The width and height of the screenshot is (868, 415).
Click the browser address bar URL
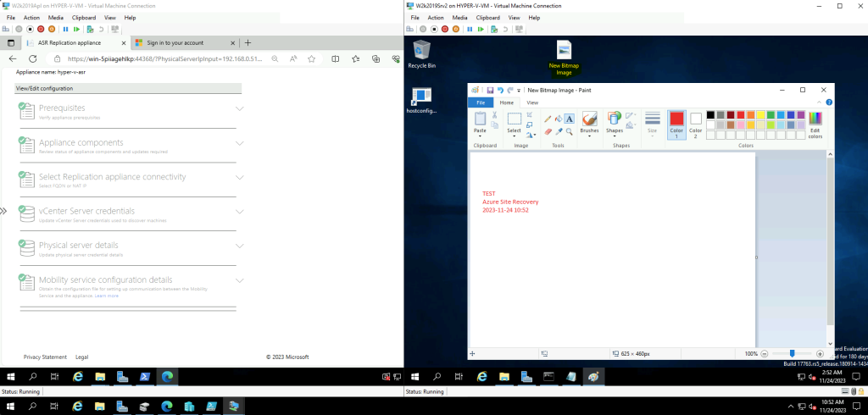164,58
